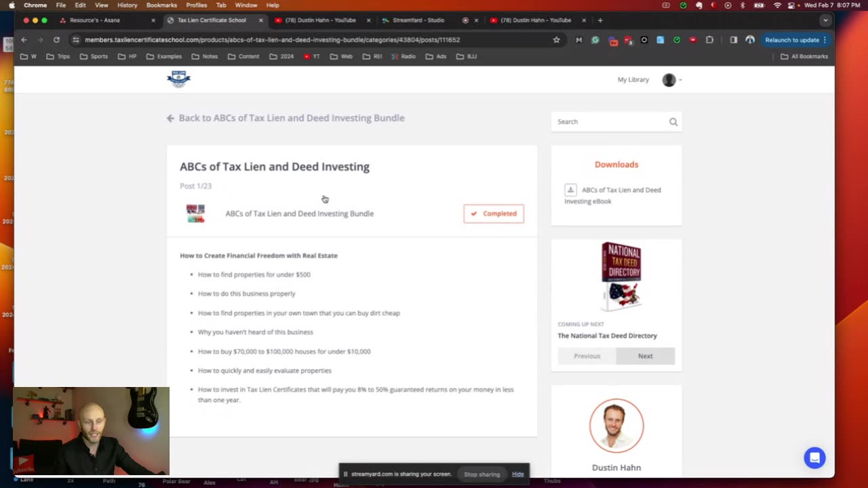
Task: Click the eBook download icon
Action: tap(570, 190)
